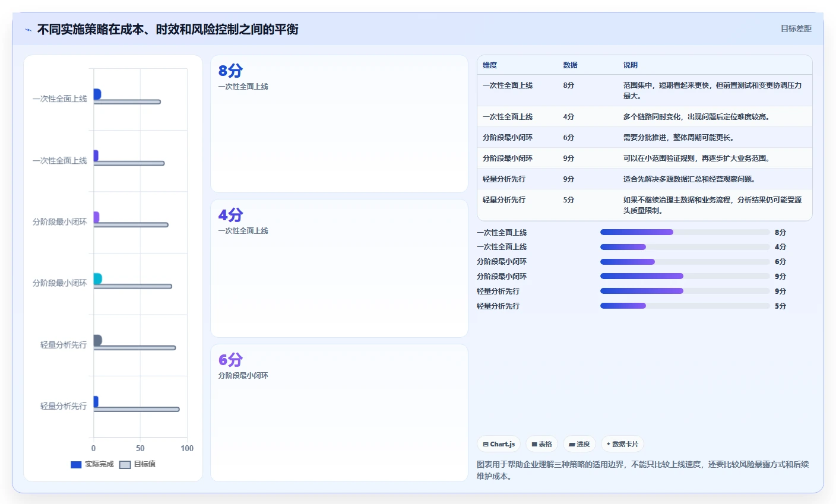Select the 8分 data card
The width and height of the screenshot is (836, 504).
coord(339,124)
